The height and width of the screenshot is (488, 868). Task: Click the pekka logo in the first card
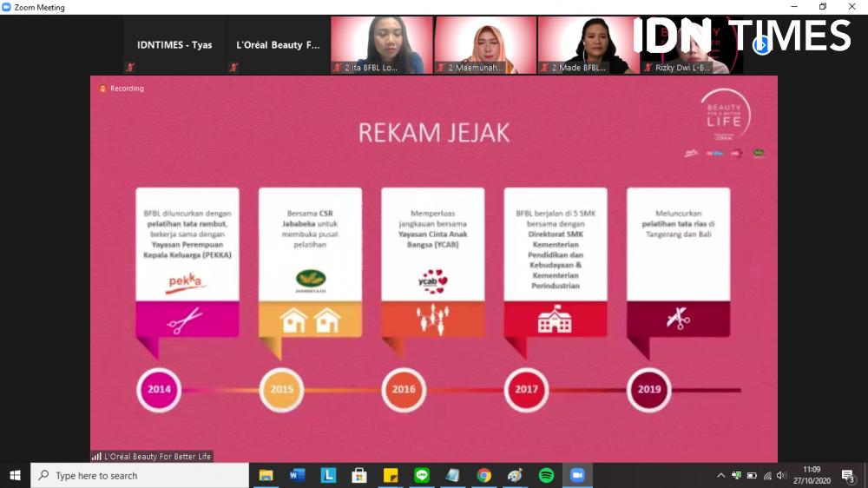pos(187,282)
